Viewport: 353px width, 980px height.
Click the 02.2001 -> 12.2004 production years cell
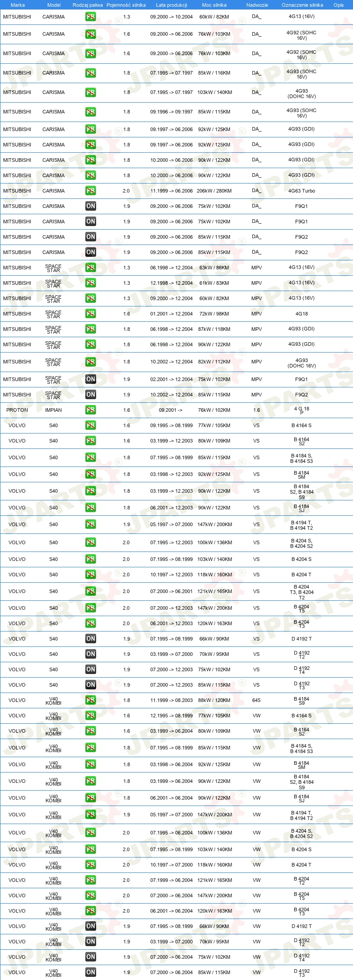tap(172, 379)
